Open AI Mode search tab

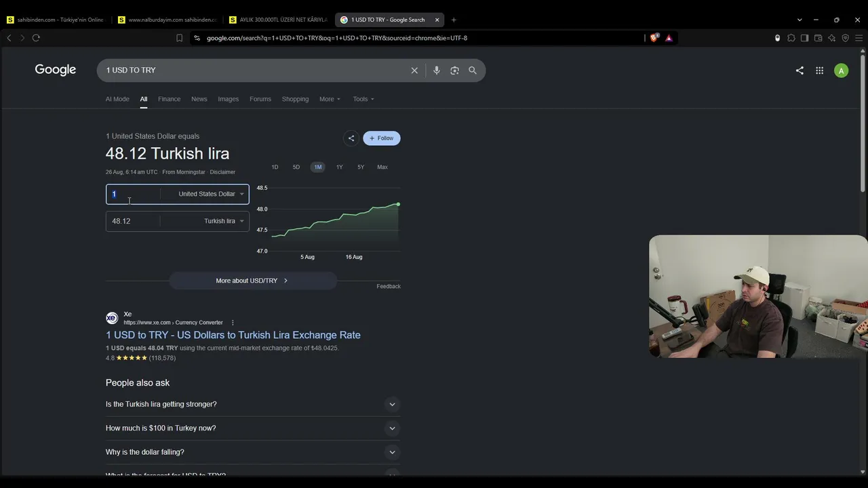tap(117, 99)
